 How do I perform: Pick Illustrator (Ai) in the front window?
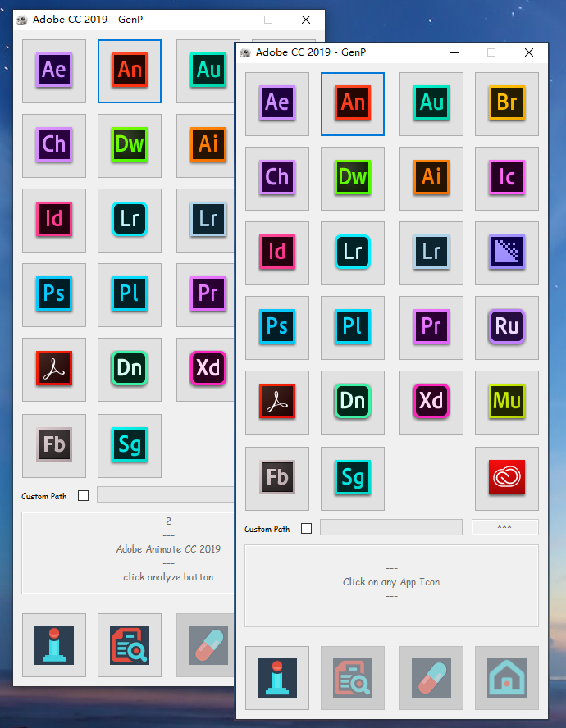(x=431, y=178)
